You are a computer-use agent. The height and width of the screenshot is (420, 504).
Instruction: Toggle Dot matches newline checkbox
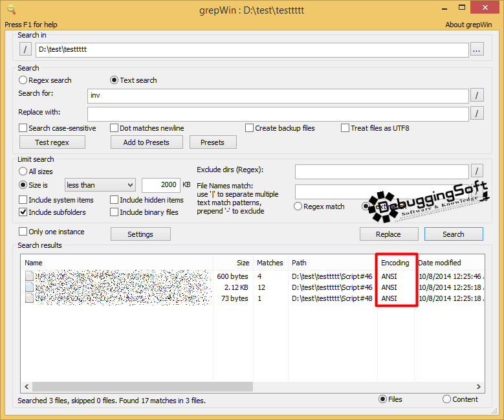click(114, 128)
